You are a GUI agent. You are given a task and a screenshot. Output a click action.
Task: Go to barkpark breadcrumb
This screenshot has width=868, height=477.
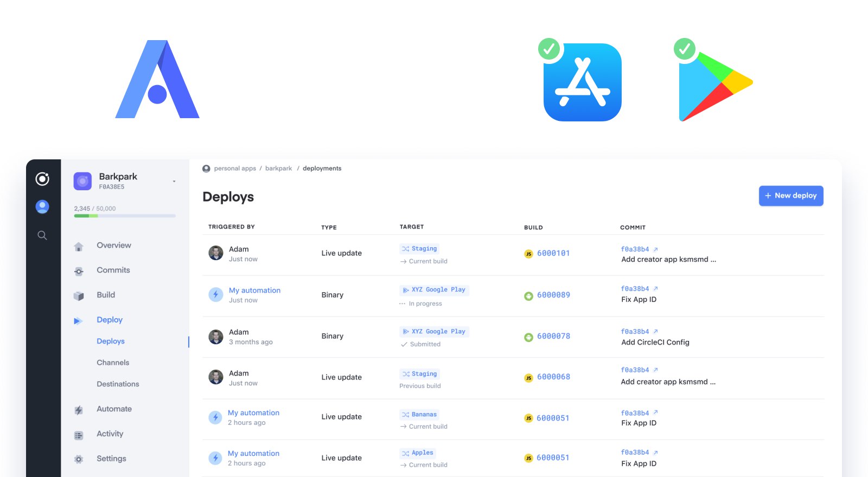click(x=278, y=169)
